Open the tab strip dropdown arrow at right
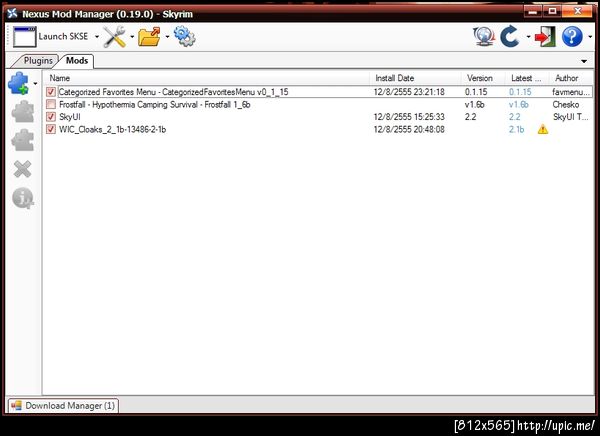The image size is (600, 436). (x=584, y=61)
